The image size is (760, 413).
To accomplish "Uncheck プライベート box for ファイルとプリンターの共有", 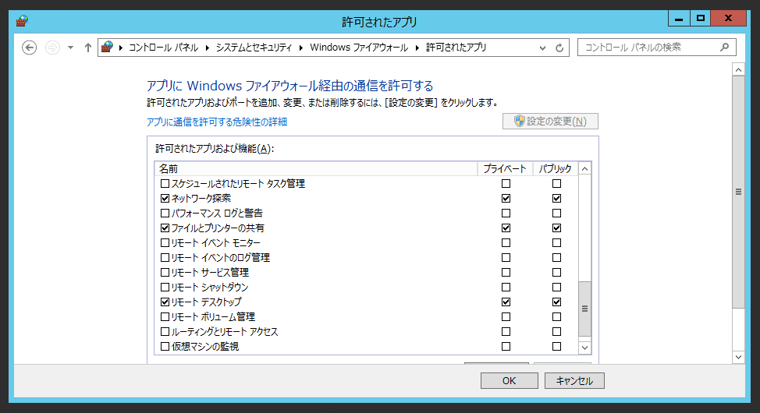I will pyautogui.click(x=506, y=228).
